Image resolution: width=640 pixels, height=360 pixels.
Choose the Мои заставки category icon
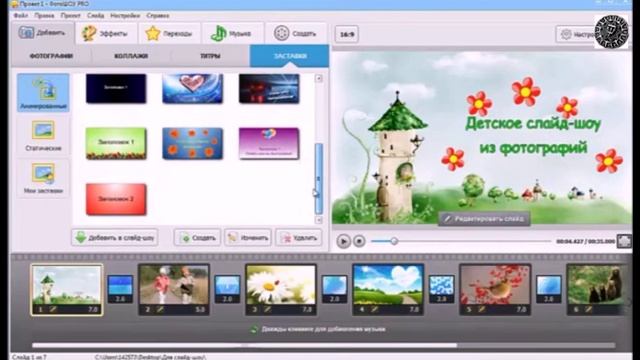[x=43, y=178]
